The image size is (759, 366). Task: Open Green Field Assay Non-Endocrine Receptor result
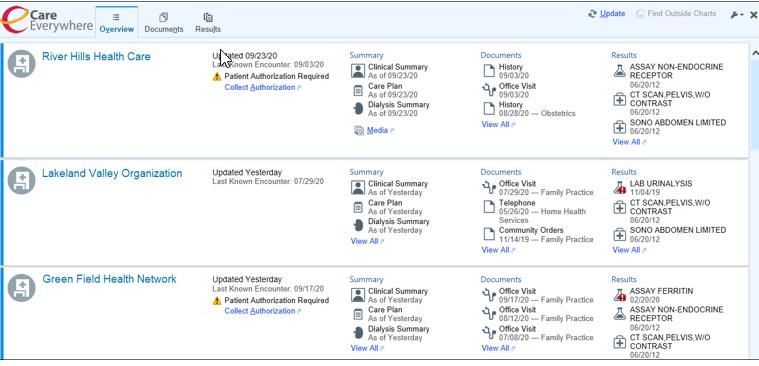coord(668,319)
